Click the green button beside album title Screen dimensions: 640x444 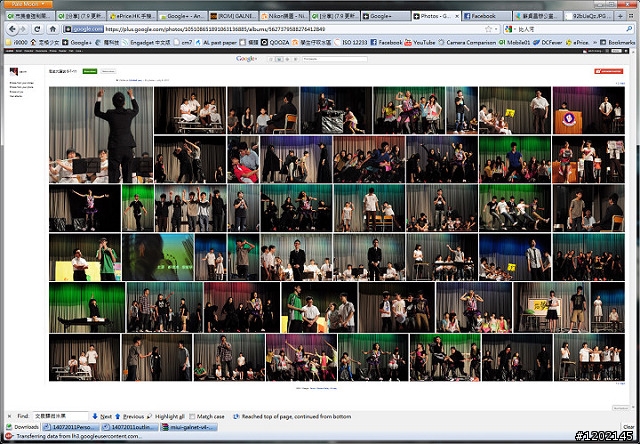pos(90,71)
